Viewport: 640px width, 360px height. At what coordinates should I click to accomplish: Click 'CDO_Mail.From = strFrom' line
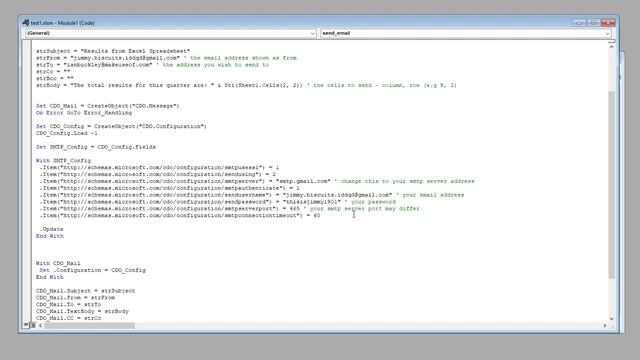point(76,298)
